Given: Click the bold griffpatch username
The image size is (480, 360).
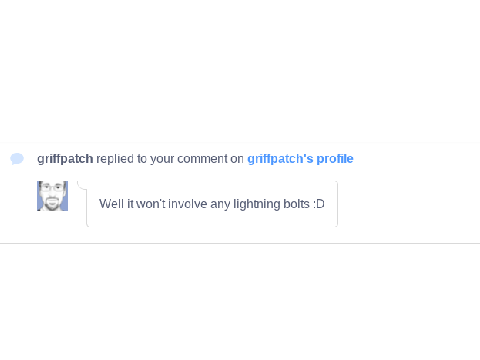Looking at the screenshot, I should point(65,159).
